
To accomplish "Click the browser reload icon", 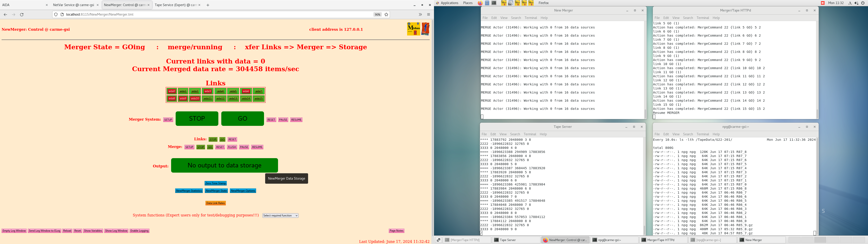I will [22, 14].
